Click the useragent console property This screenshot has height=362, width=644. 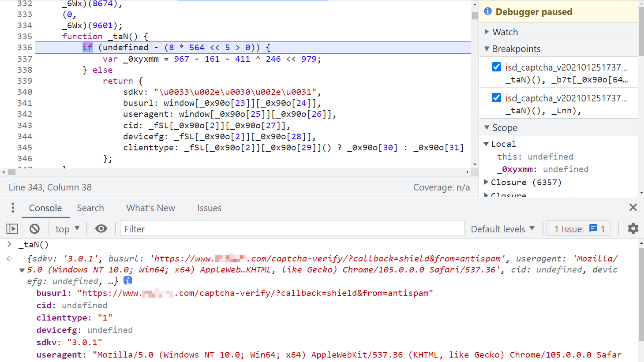[329, 355]
